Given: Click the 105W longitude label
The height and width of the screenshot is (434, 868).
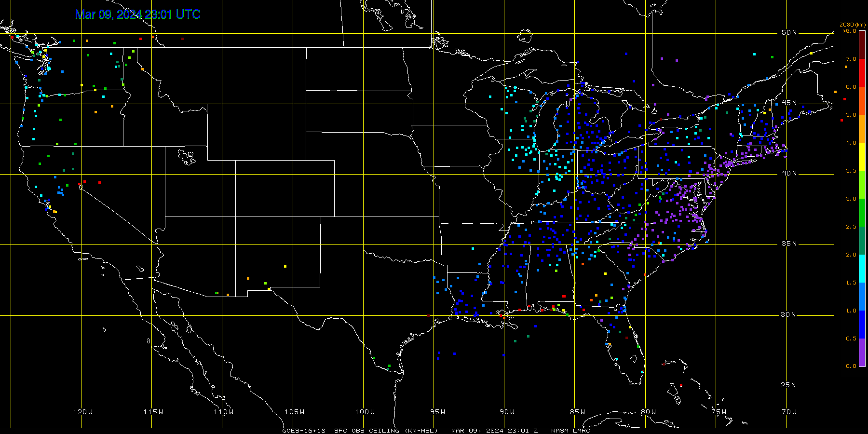Looking at the screenshot, I should [294, 412].
